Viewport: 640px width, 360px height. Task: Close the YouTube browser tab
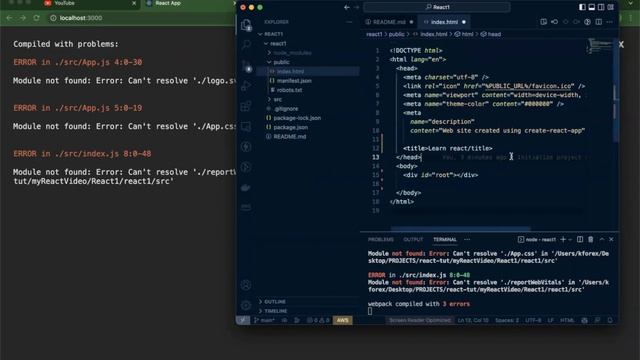click(134, 3)
